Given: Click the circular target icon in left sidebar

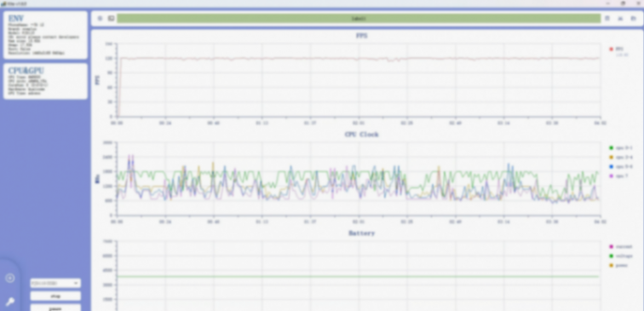Looking at the screenshot, I should 10,278.
